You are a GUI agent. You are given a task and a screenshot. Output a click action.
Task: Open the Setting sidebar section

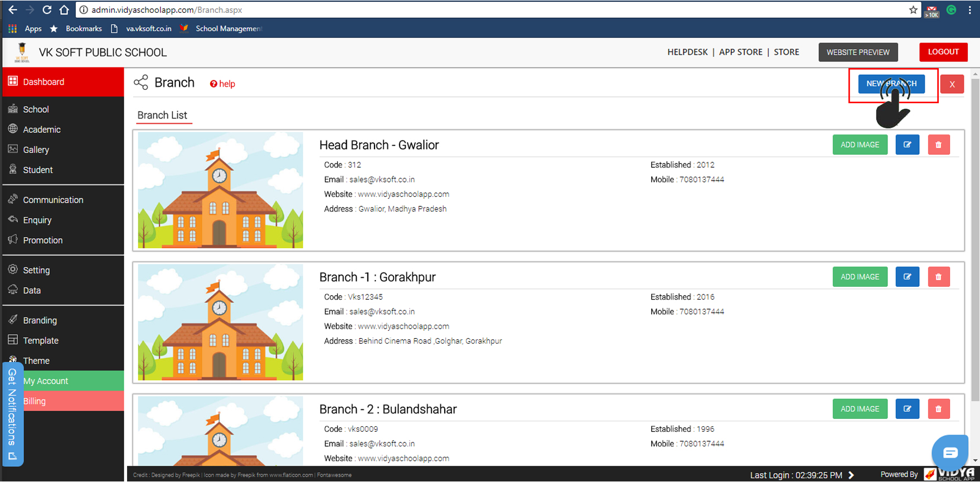tap(63, 270)
